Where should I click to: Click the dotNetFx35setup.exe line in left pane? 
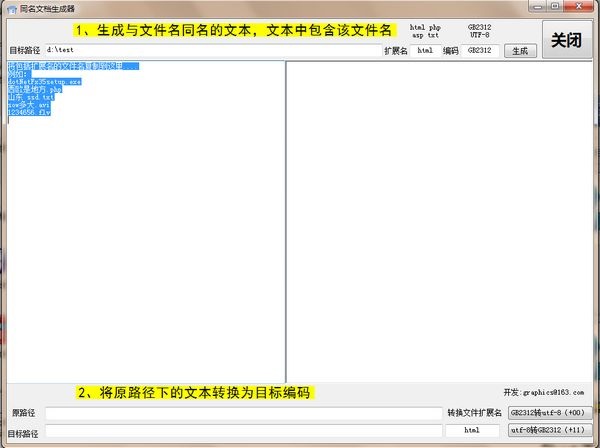44,82
